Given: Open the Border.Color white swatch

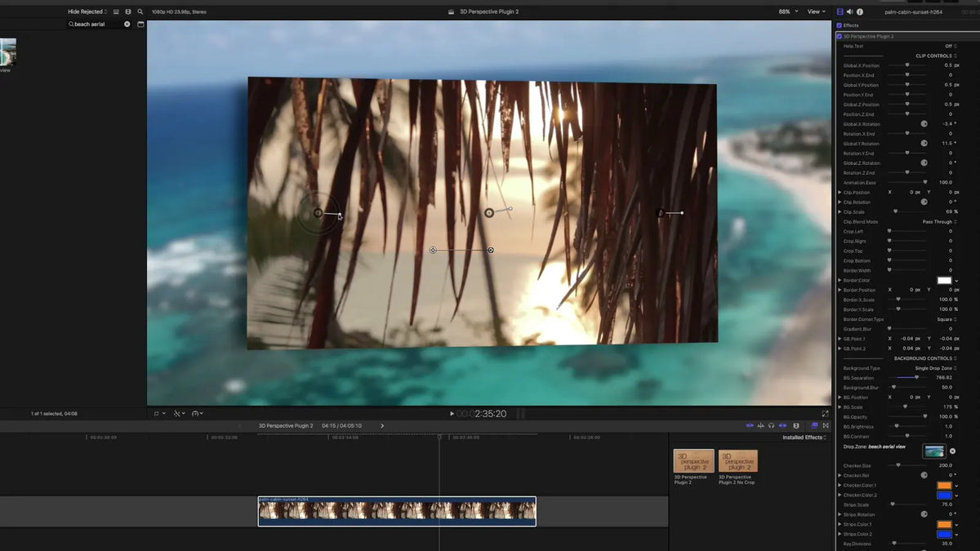Looking at the screenshot, I should [944, 281].
